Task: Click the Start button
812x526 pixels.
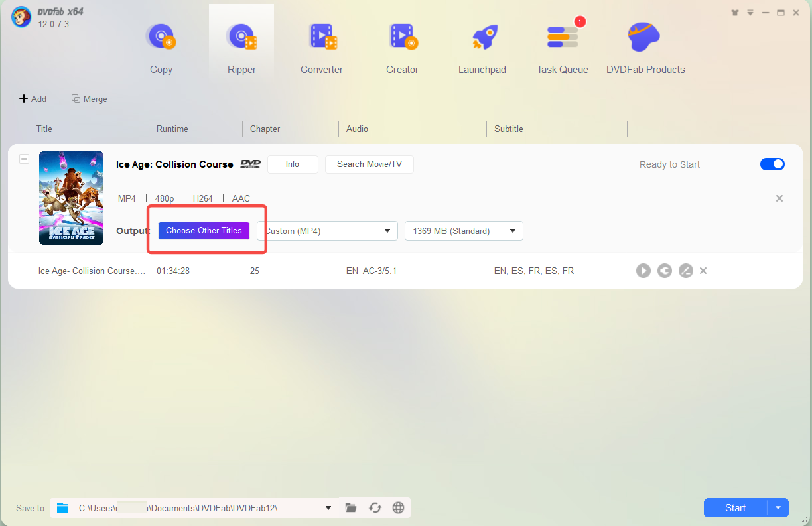Action: [735, 508]
